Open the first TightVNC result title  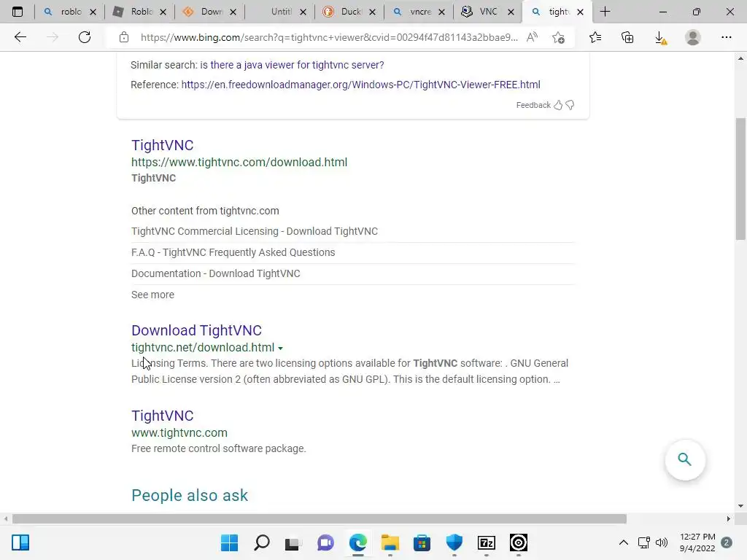(163, 145)
